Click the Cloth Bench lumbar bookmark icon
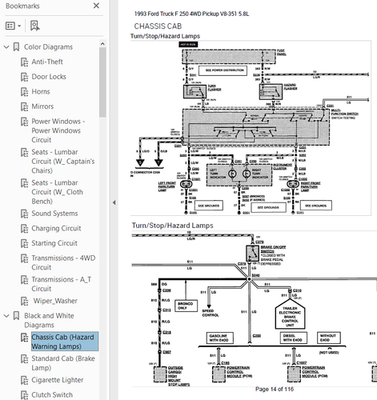This screenshot has width=377, height=400. point(24,183)
